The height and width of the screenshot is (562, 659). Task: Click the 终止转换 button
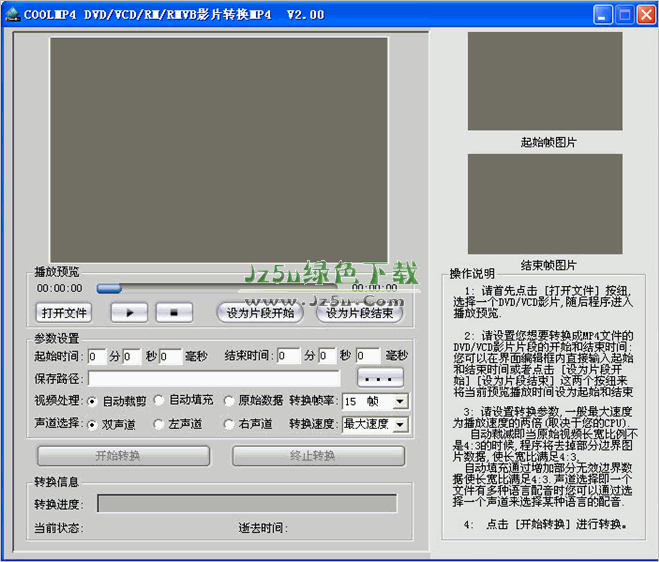tap(319, 456)
